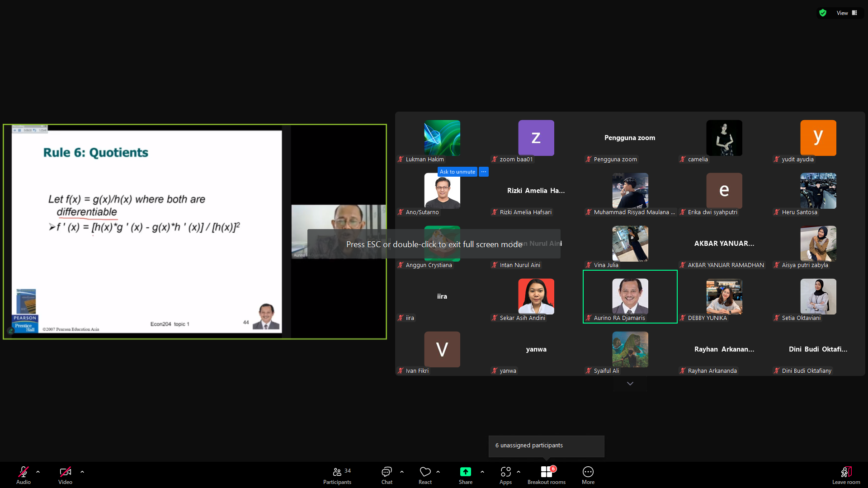Image resolution: width=868 pixels, height=488 pixels.
Task: Click the muted mic icon beside Heru Santosa
Action: (x=777, y=212)
